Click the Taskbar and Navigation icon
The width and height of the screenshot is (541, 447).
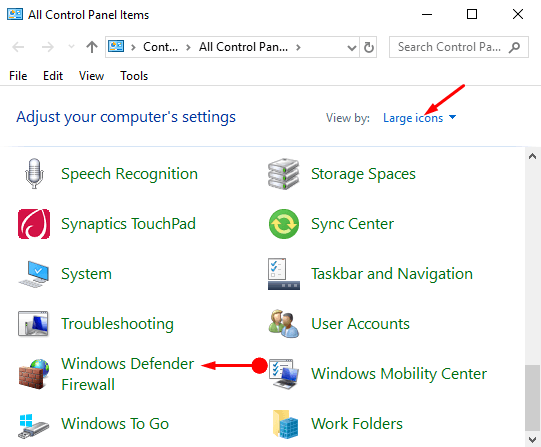[x=284, y=274]
